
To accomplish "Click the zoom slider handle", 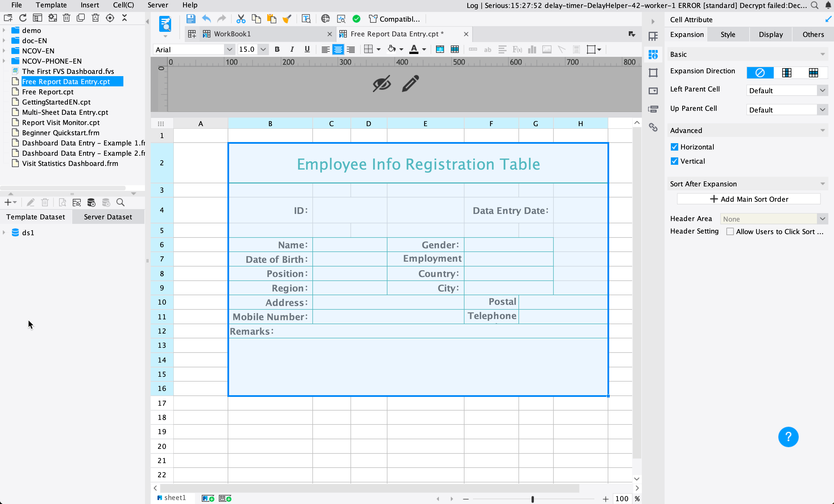I will (532, 499).
